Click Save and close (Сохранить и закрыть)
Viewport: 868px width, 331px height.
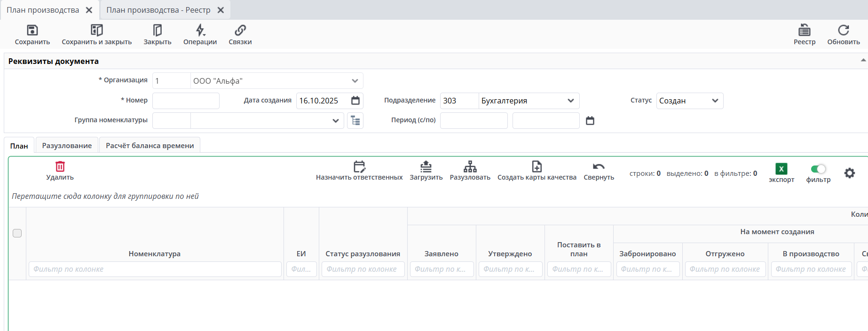tap(96, 31)
